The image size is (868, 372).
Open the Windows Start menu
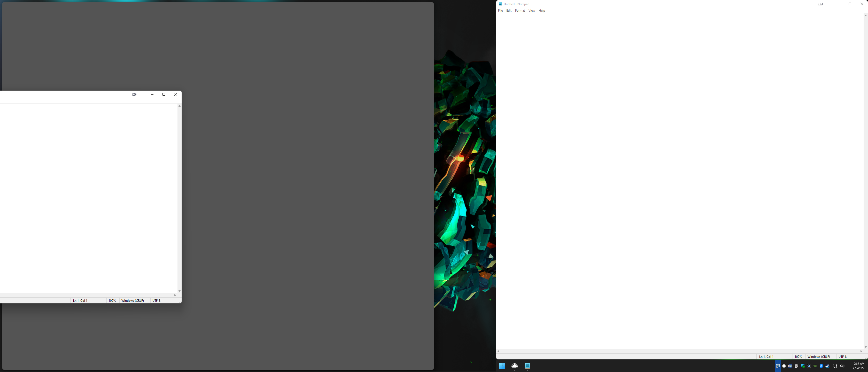502,366
